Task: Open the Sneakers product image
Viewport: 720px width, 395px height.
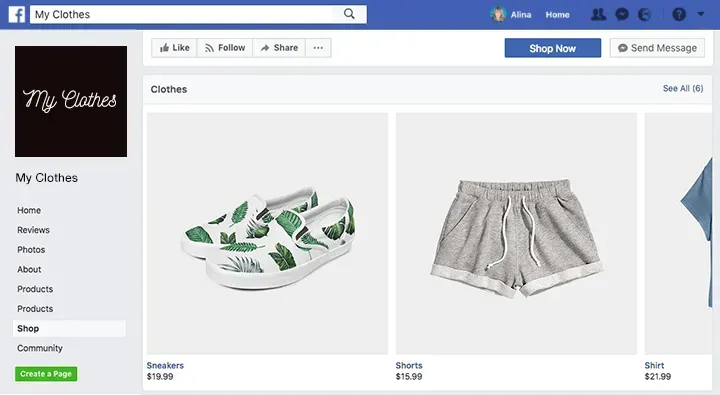Action: pyautogui.click(x=267, y=233)
